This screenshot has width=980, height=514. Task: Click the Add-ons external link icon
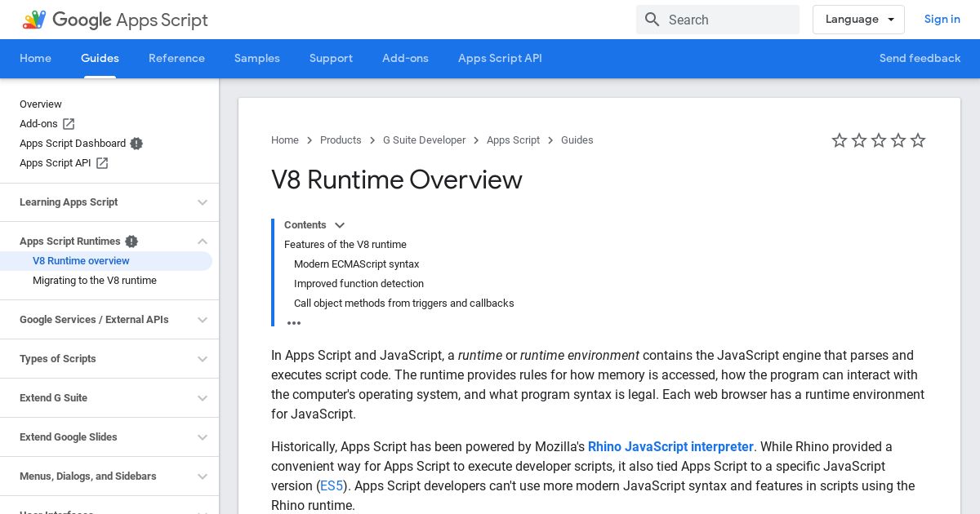click(69, 124)
